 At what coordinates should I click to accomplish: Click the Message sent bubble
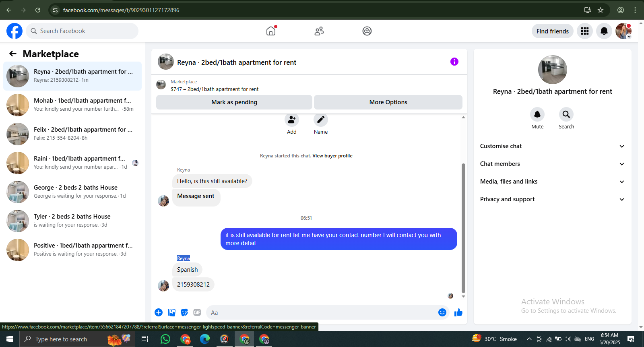point(196,197)
